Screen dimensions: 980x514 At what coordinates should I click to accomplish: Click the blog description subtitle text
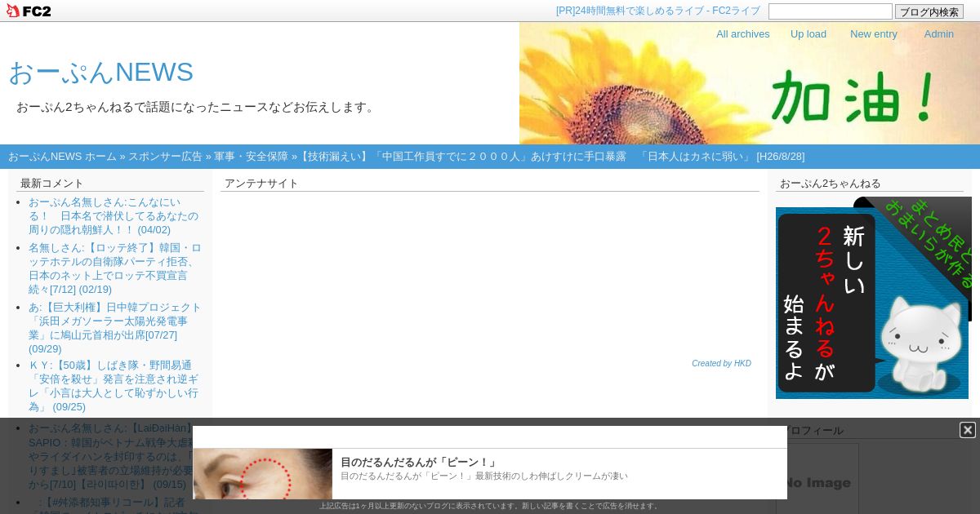tap(197, 107)
